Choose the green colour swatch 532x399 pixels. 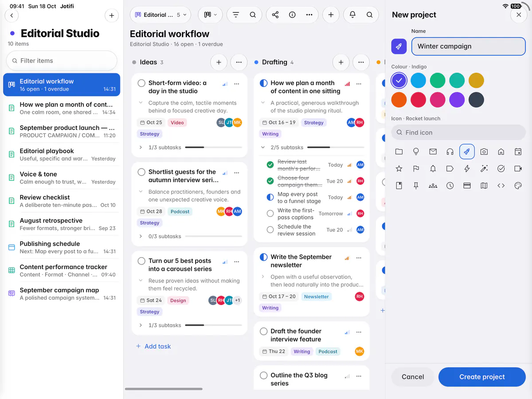(437, 81)
